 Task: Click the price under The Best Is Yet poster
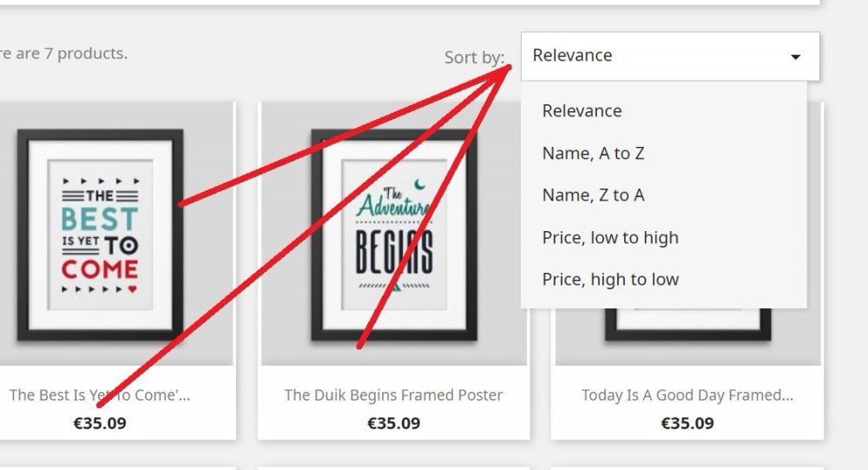[100, 423]
